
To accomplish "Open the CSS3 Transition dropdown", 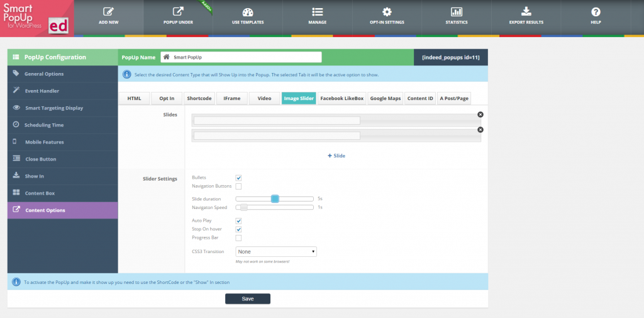I will 276,251.
